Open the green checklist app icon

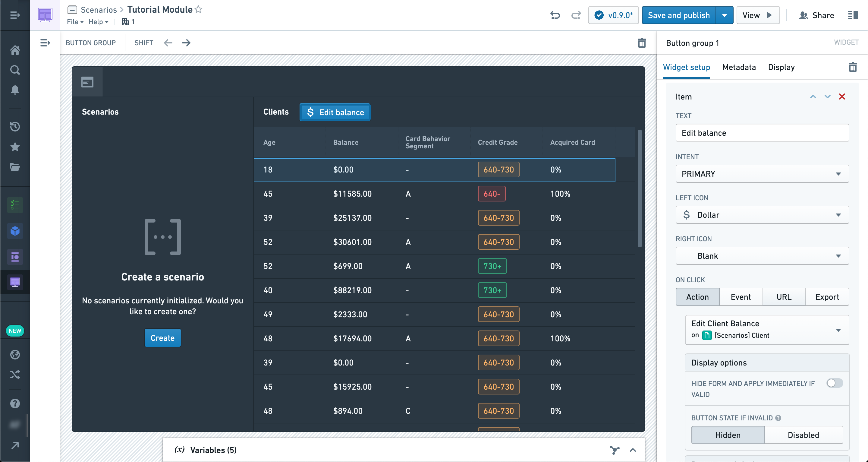pos(15,205)
